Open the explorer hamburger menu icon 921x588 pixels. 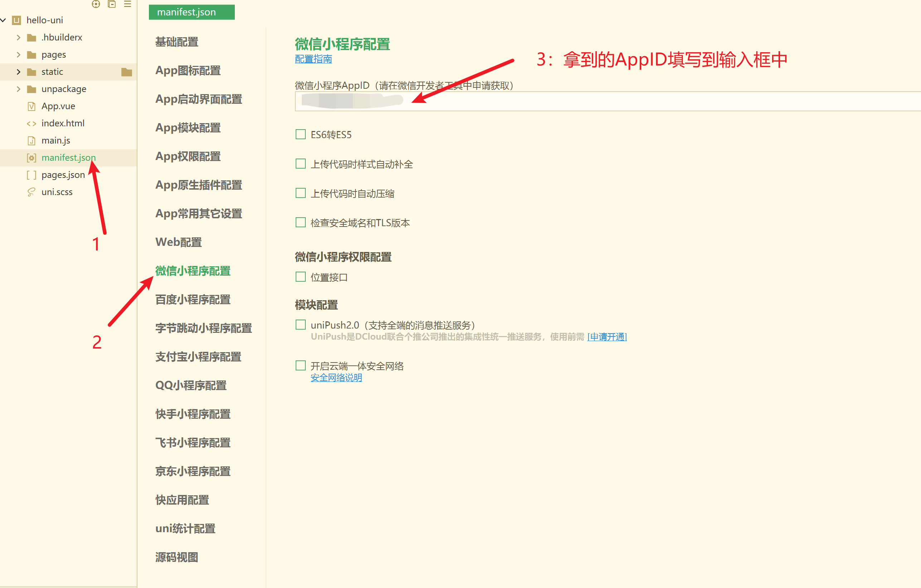pos(128,4)
